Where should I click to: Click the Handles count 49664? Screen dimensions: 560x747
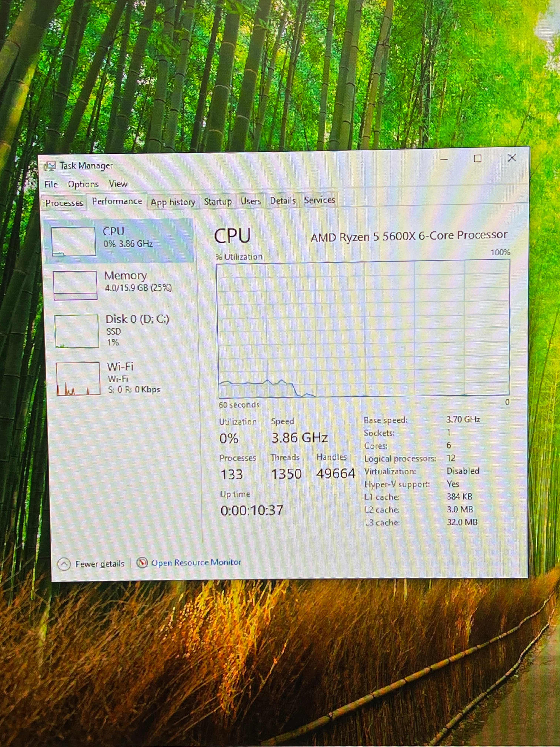pyautogui.click(x=336, y=474)
